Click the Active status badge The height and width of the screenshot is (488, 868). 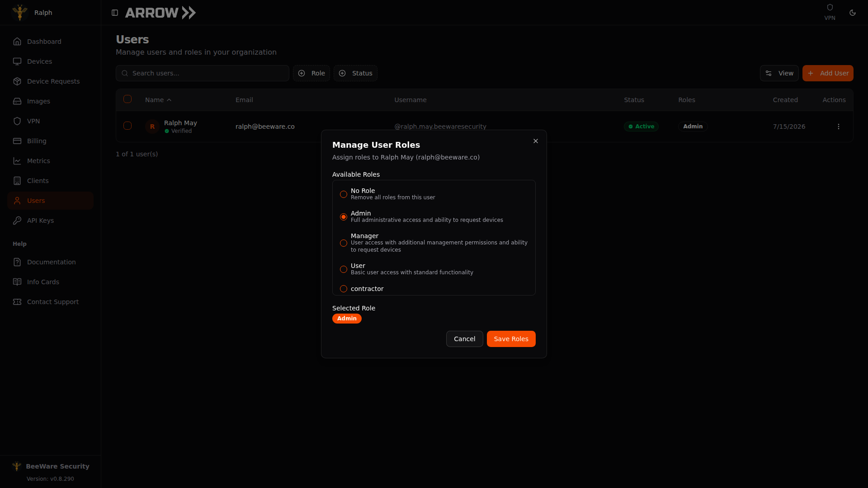coord(641,127)
